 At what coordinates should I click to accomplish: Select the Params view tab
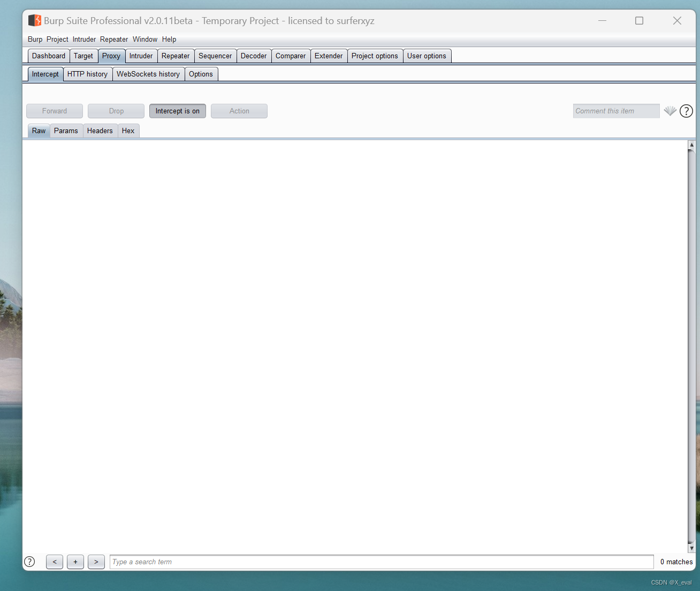(66, 131)
